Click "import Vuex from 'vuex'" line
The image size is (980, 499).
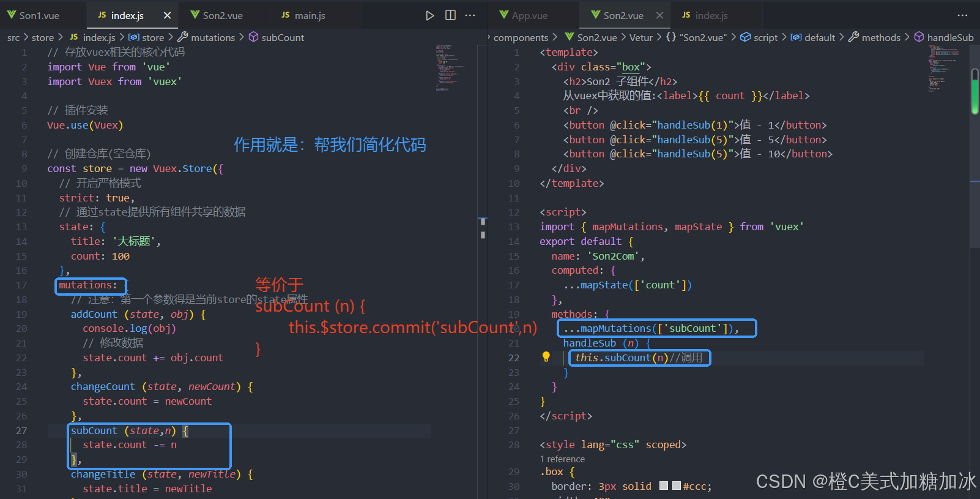click(x=114, y=81)
